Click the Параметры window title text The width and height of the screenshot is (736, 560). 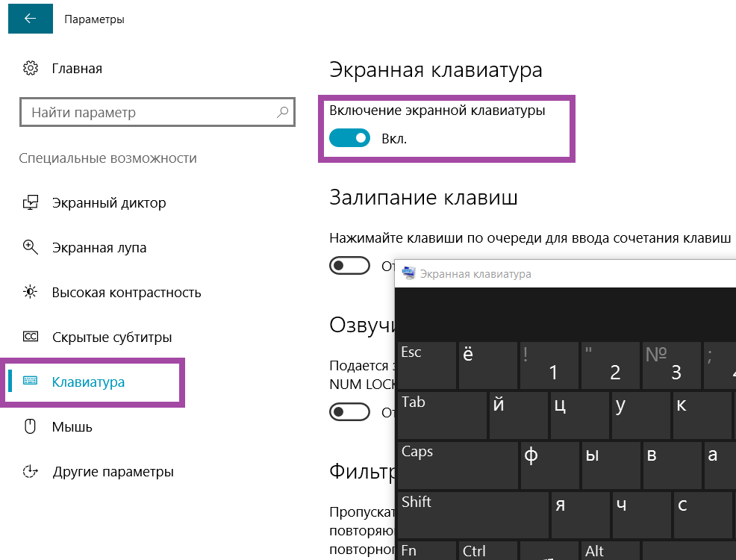click(x=94, y=19)
